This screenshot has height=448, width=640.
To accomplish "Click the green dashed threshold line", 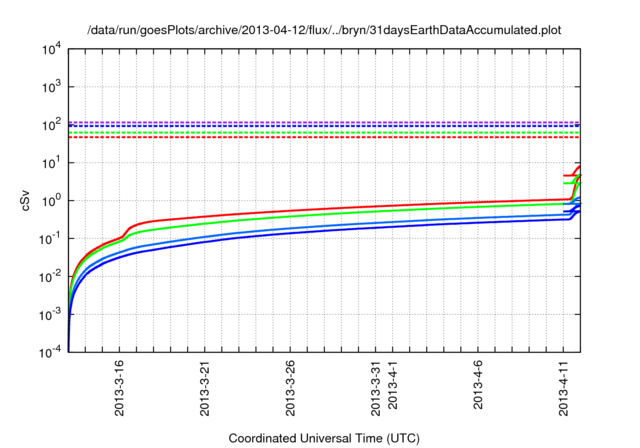I will pyautogui.click(x=324, y=133).
